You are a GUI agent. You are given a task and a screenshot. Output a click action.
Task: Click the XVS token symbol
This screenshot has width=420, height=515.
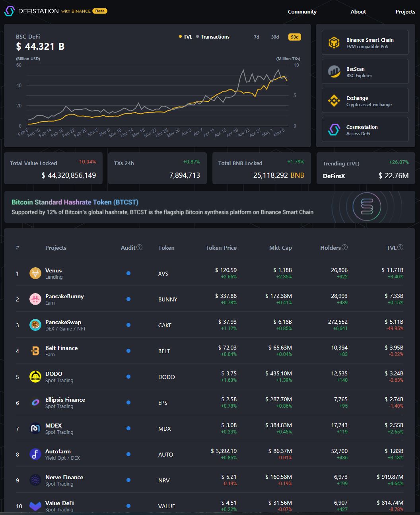[163, 274]
